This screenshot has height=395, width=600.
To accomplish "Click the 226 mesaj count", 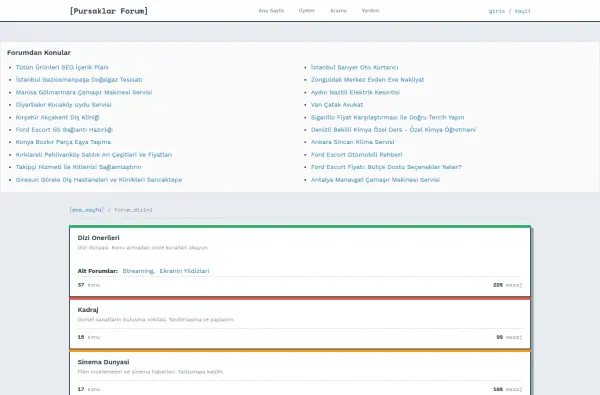I will 507,285.
